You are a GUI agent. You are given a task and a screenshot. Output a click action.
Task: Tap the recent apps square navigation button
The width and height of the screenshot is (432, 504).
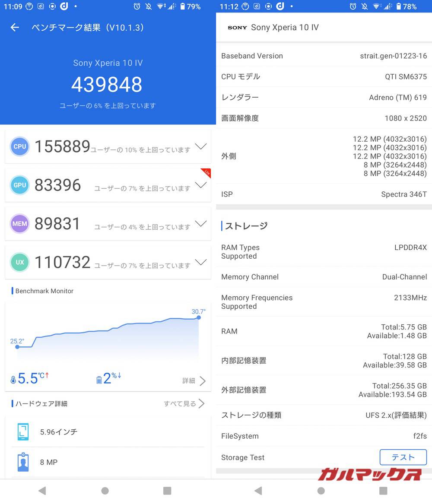pos(167,491)
